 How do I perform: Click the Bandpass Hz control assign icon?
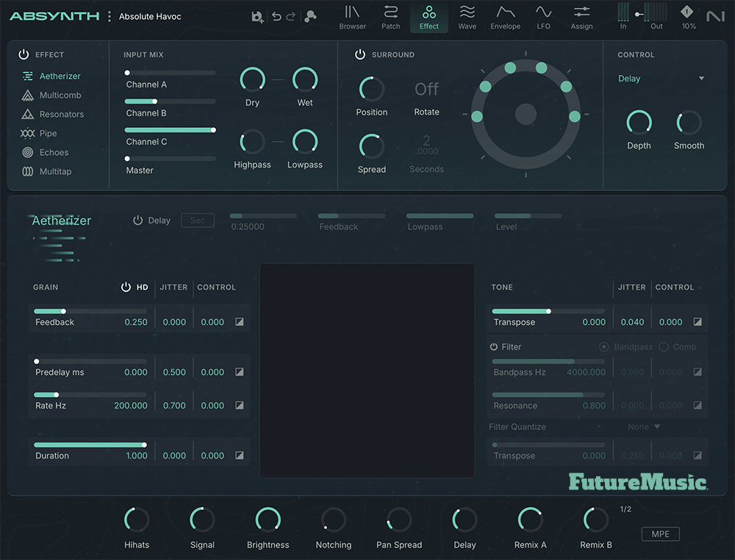[x=698, y=372]
